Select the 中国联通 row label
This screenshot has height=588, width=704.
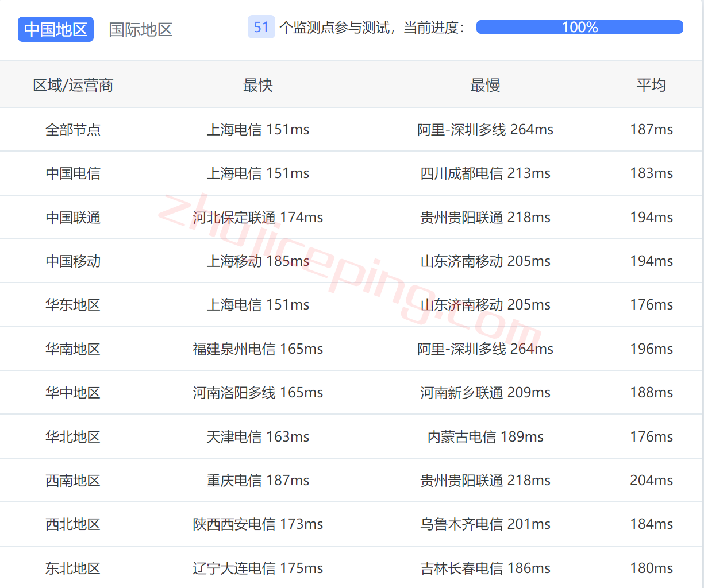73,217
